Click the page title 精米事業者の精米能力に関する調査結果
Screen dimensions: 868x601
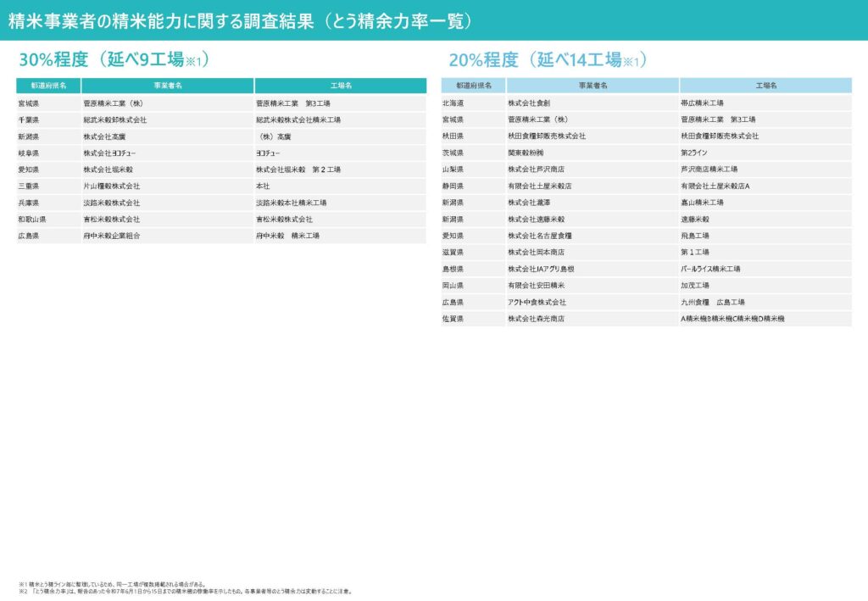click(240, 20)
